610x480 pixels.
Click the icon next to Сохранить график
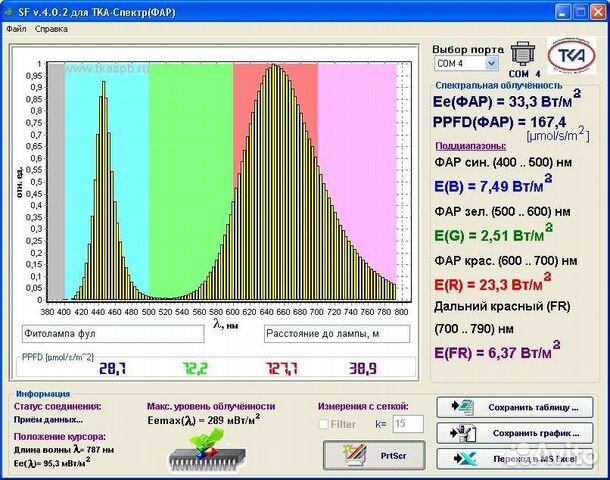pos(462,433)
